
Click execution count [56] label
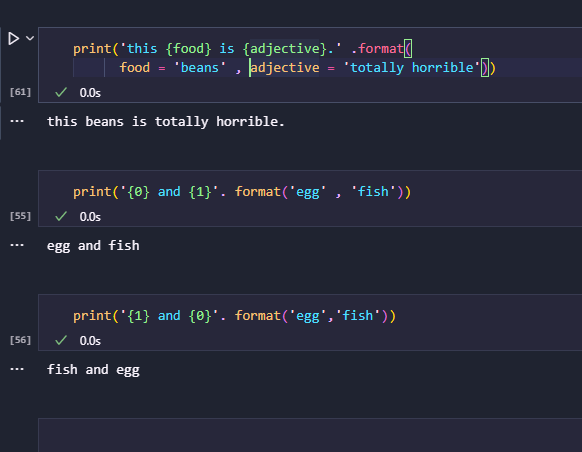(x=20, y=340)
